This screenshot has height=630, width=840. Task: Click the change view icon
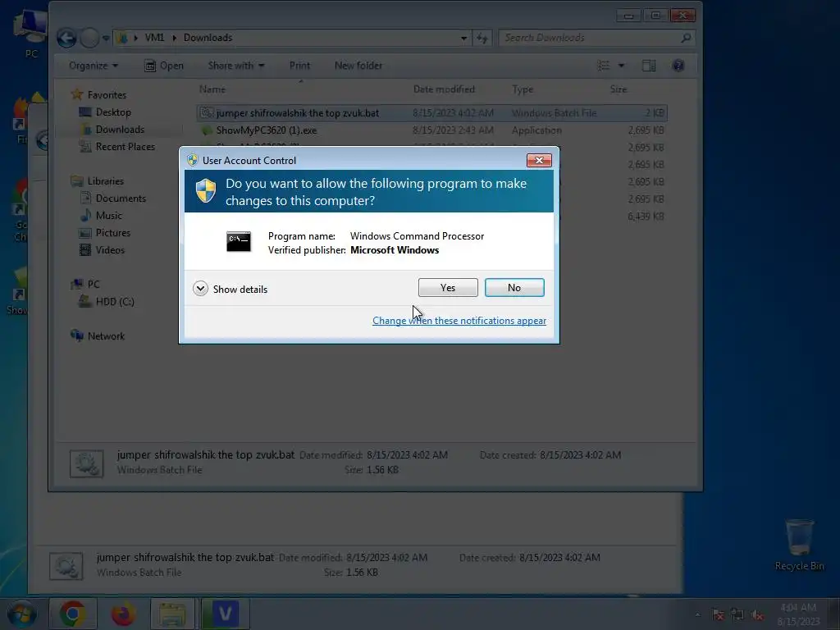(603, 66)
